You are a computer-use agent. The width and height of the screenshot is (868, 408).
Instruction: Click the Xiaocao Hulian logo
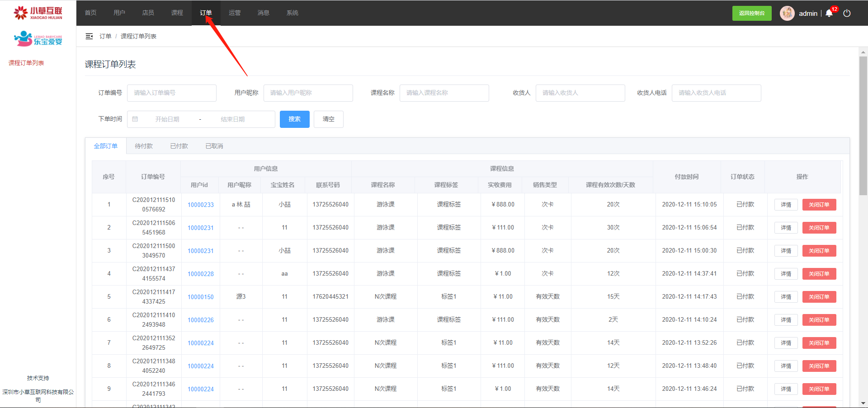[x=38, y=13]
